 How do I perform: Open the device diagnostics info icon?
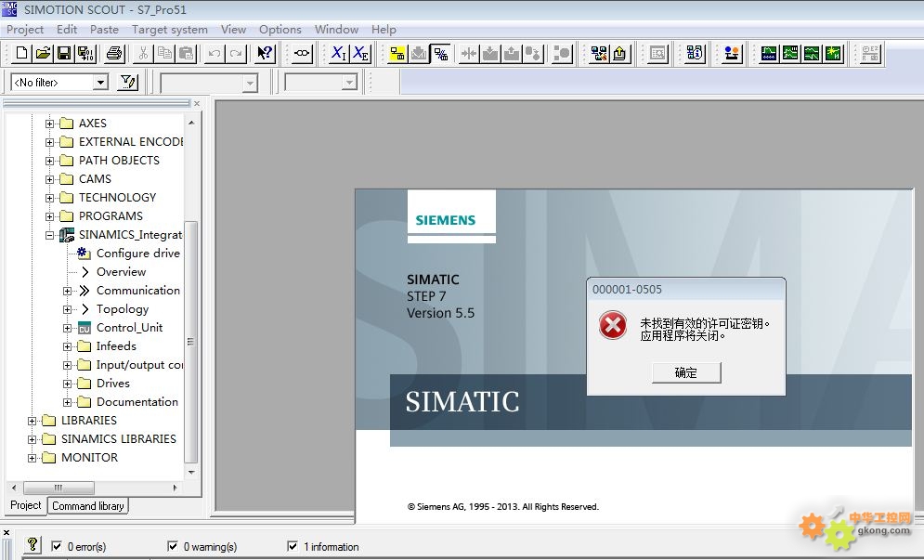[x=695, y=54]
